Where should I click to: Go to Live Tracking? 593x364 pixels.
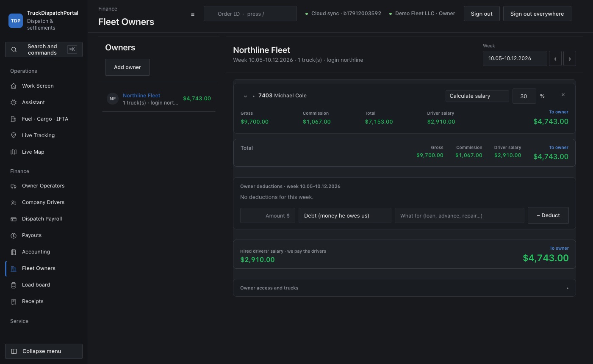[44, 135]
